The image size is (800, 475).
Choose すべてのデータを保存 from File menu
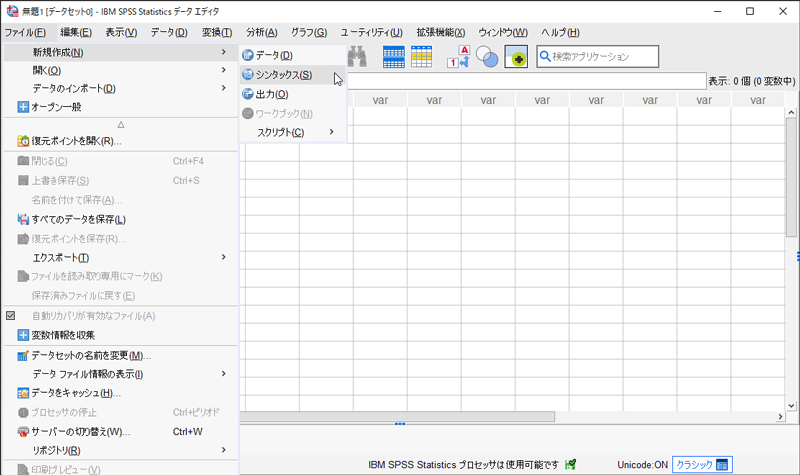click(x=78, y=219)
